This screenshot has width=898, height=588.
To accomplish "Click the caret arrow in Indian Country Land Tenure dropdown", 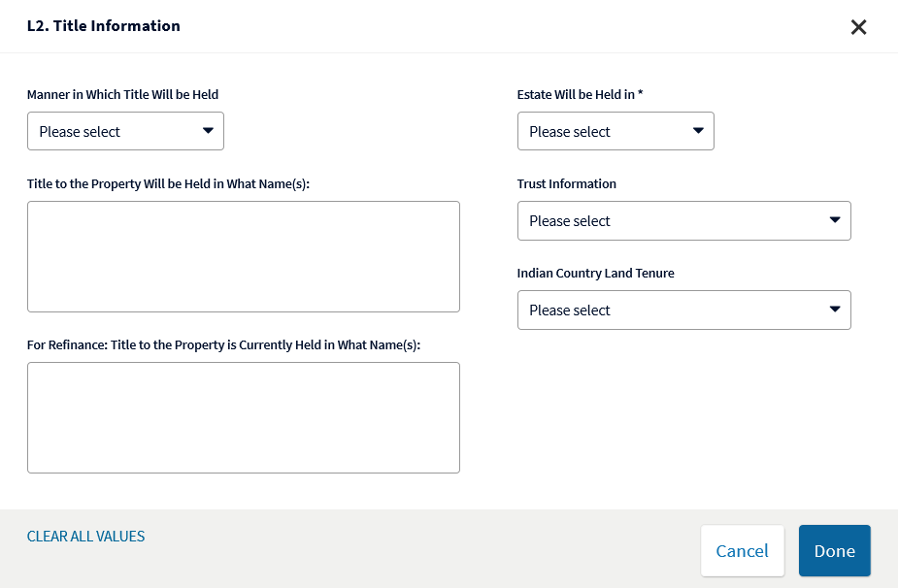I will (835, 310).
